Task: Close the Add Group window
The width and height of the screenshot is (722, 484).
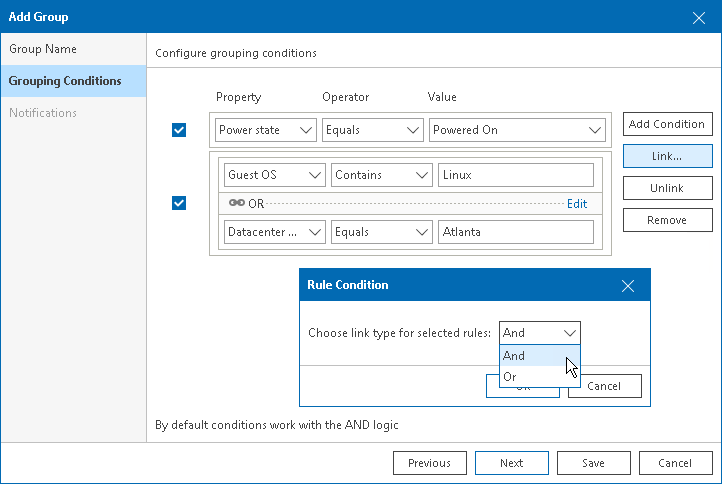Action: pyautogui.click(x=699, y=17)
